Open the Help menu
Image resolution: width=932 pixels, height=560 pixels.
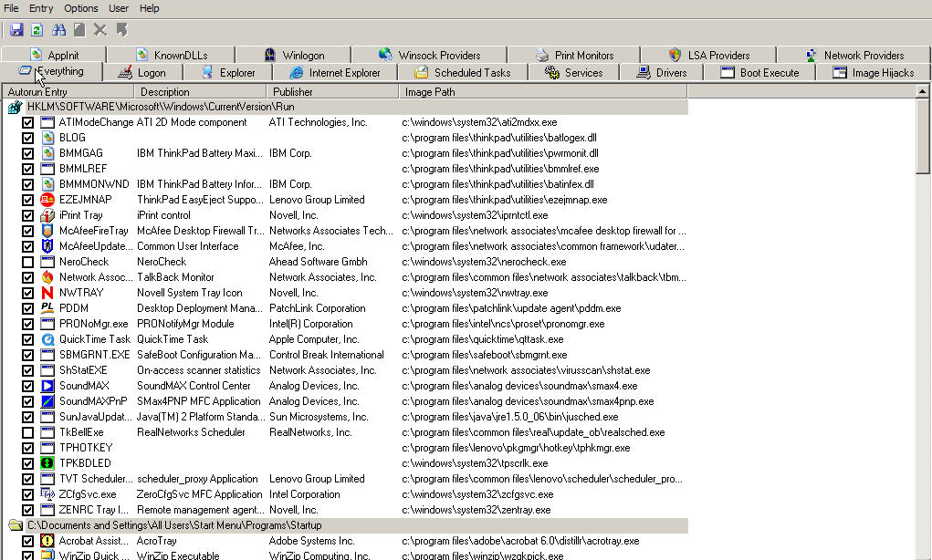(x=149, y=8)
